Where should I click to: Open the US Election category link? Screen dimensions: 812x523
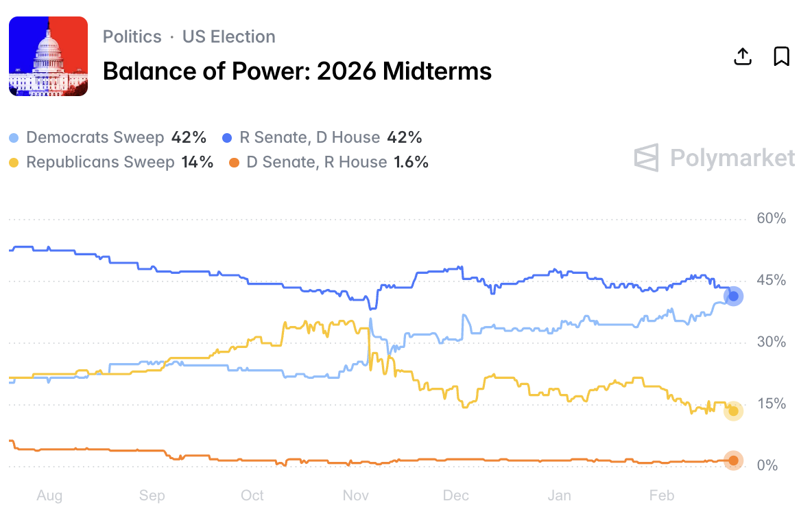tap(228, 36)
